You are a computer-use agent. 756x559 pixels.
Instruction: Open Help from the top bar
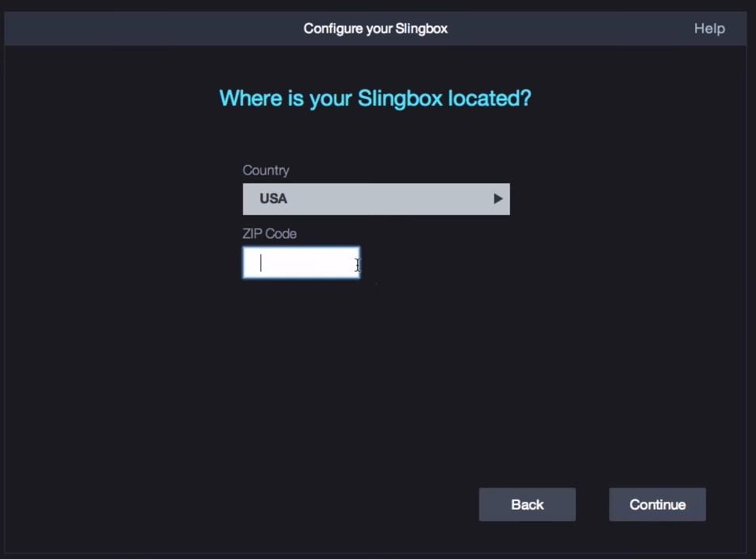coord(708,28)
